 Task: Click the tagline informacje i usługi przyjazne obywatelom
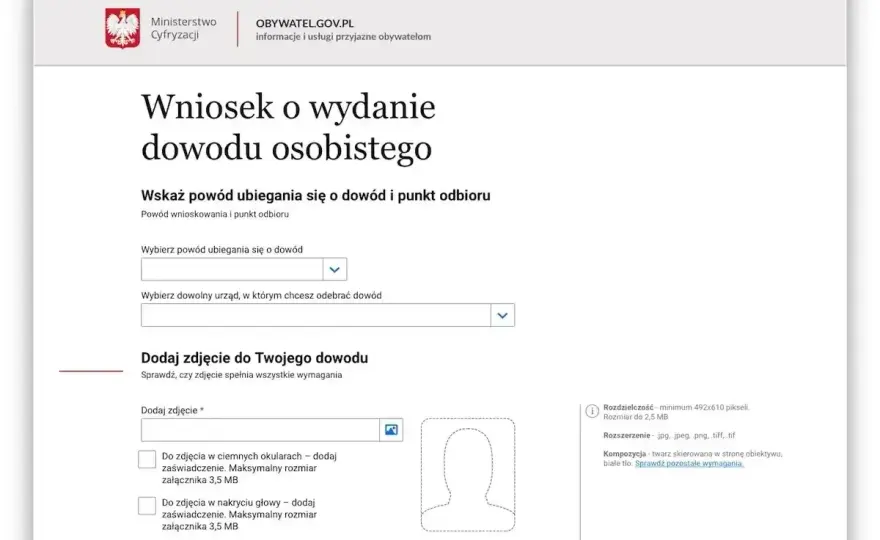343,37
